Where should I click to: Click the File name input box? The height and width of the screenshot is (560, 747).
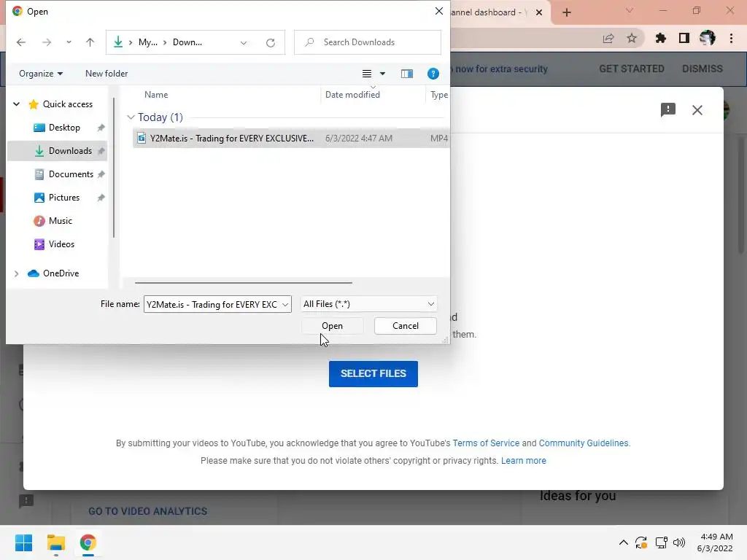[212, 304]
